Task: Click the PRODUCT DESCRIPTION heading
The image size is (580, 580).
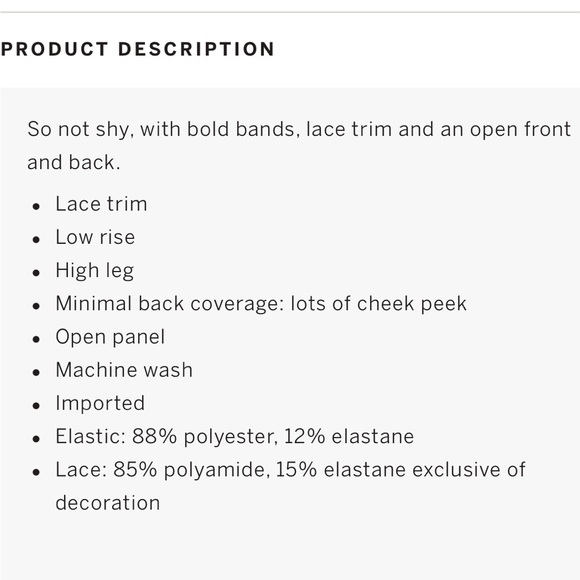Action: [137, 49]
